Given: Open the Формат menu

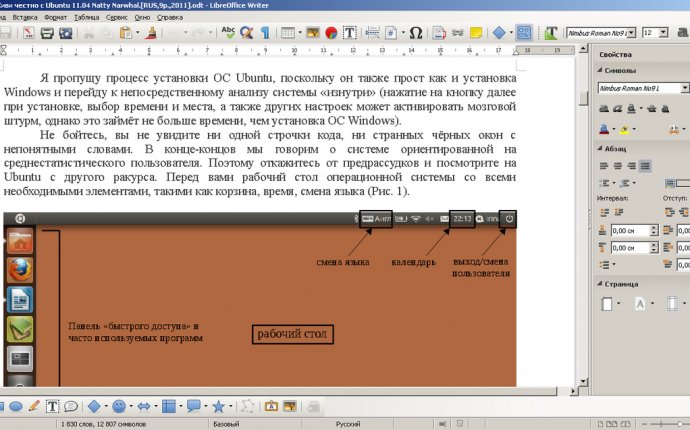Looking at the screenshot, I should point(55,17).
